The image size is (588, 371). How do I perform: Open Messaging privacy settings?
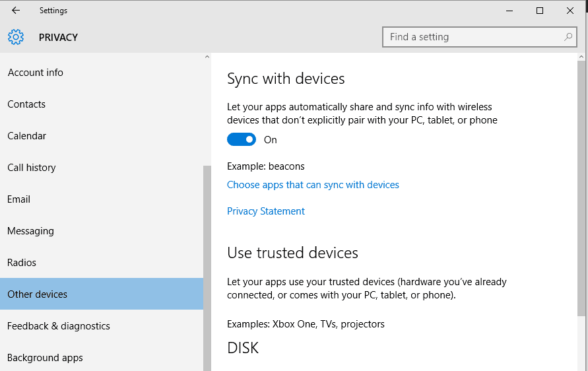[x=31, y=231]
